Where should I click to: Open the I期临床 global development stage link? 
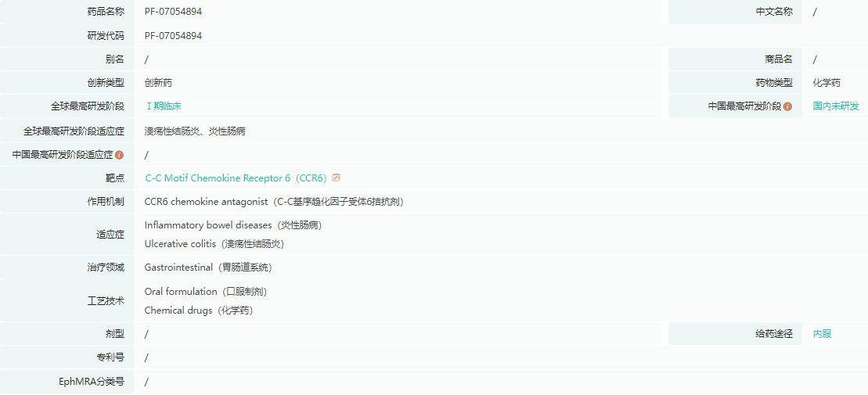coord(164,106)
